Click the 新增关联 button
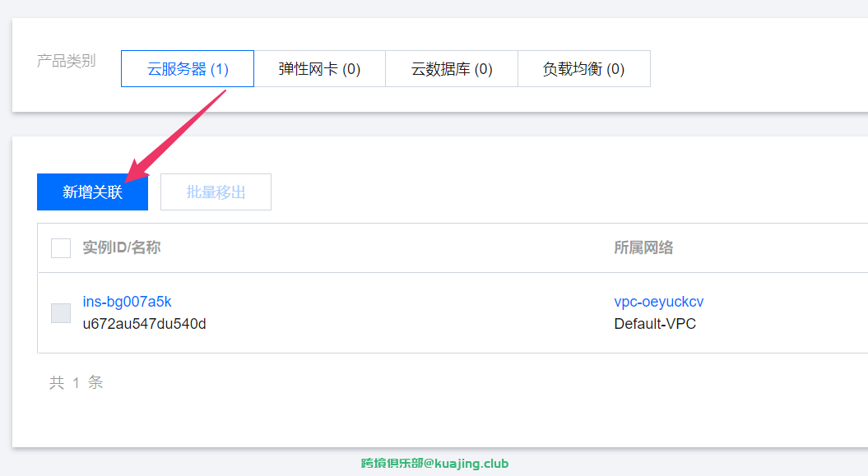868x476 pixels. (92, 192)
